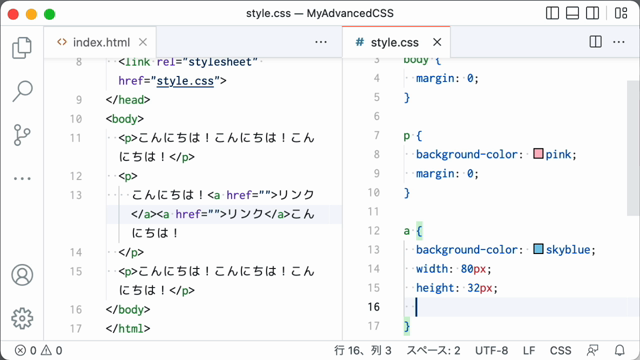Click the HTML file icon on index.html tab

point(62,42)
